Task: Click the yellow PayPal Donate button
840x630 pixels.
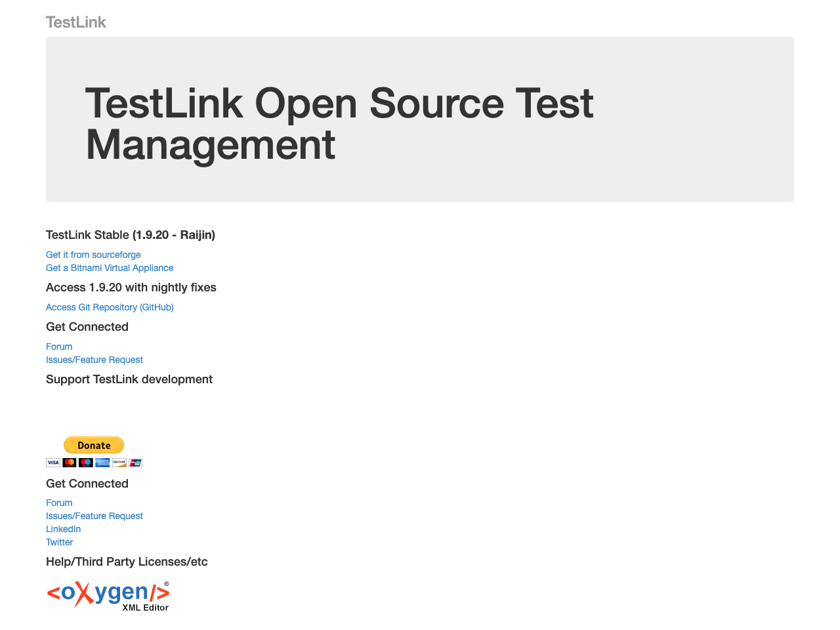Action: pyautogui.click(x=94, y=445)
